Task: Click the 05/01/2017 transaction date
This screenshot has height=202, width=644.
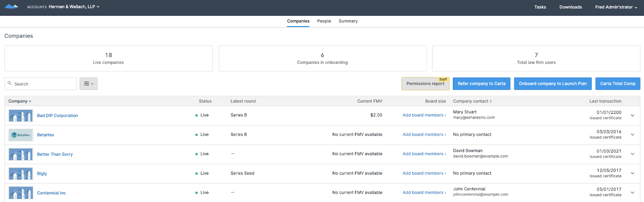Action: [609, 189]
